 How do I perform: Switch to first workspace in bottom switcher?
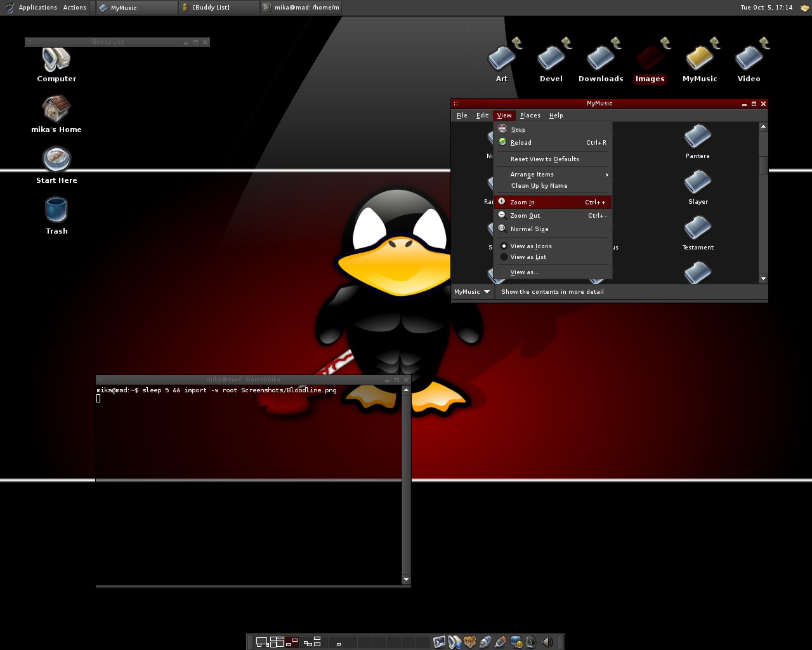coord(261,642)
